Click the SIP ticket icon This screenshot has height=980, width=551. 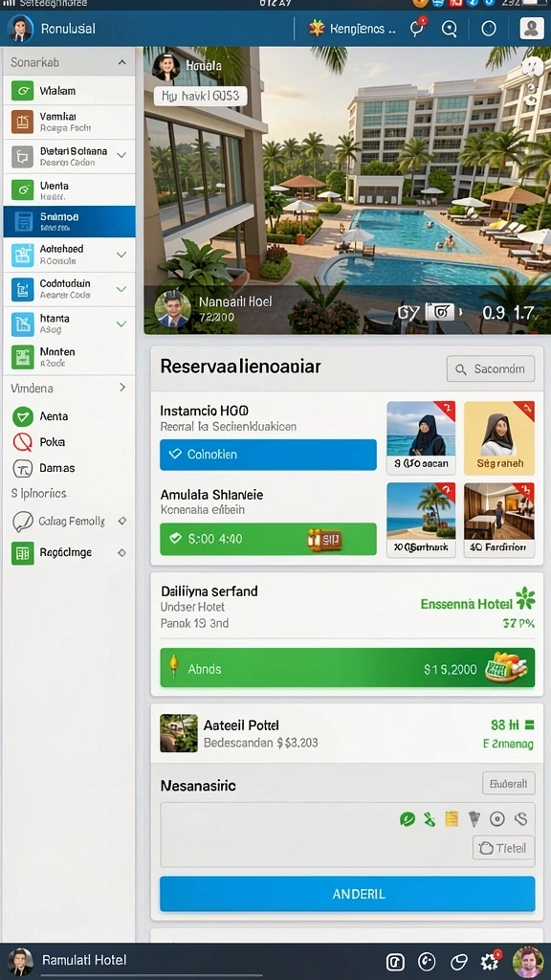[x=324, y=539]
